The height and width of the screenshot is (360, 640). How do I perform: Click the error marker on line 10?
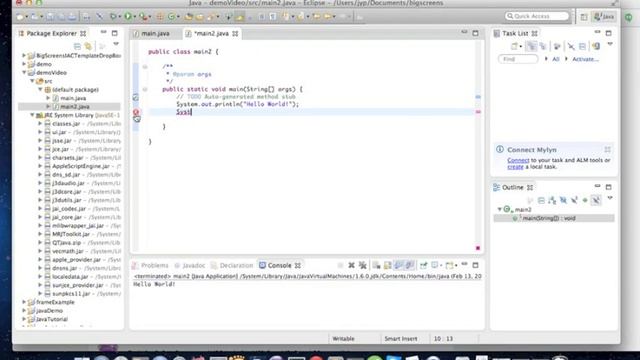pyautogui.click(x=136, y=112)
